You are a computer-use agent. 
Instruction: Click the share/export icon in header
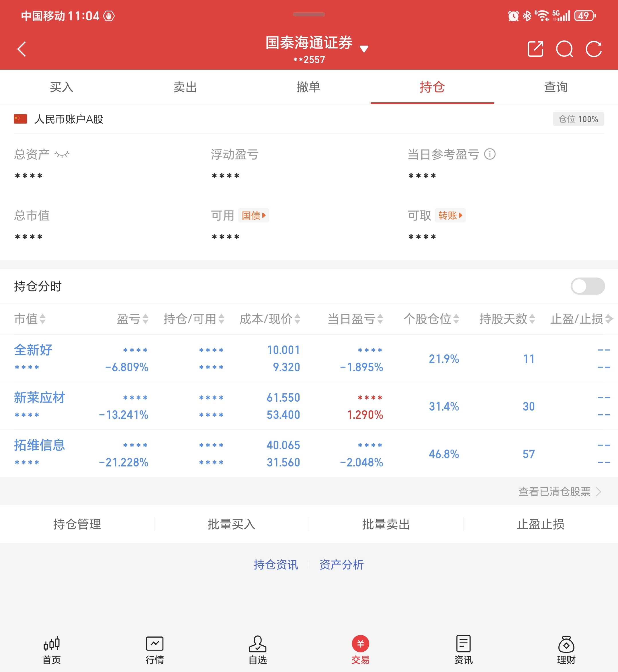[x=535, y=49]
